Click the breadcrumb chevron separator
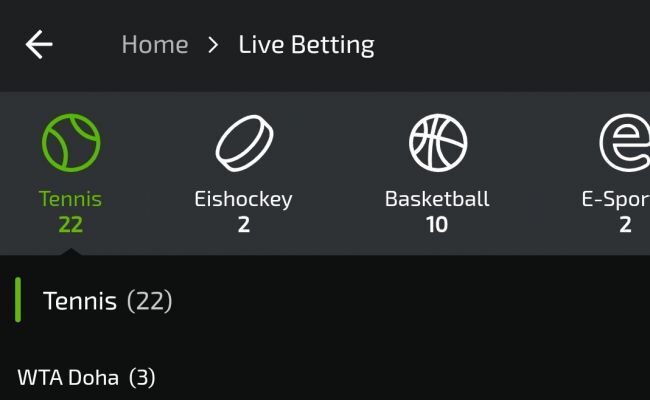The image size is (650, 400). pyautogui.click(x=213, y=45)
